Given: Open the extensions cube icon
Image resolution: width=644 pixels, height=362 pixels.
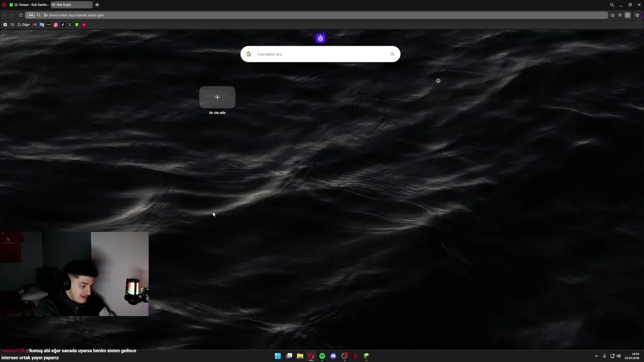Looking at the screenshot, I should (x=637, y=15).
